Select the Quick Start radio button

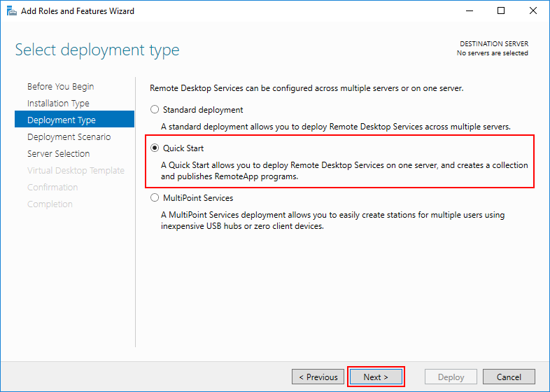155,148
